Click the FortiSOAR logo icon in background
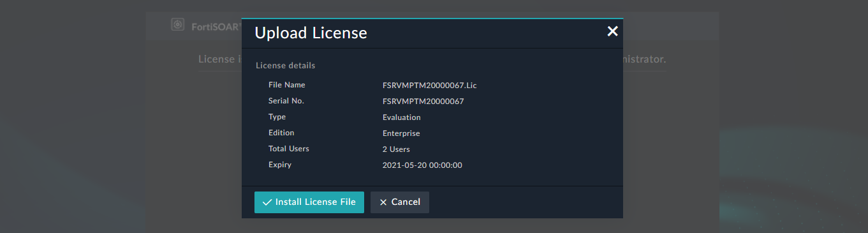 pos(178,25)
